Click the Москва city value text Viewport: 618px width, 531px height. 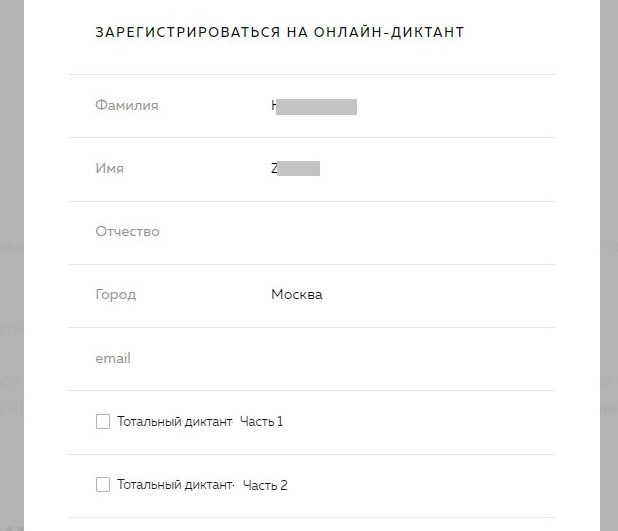(x=297, y=295)
